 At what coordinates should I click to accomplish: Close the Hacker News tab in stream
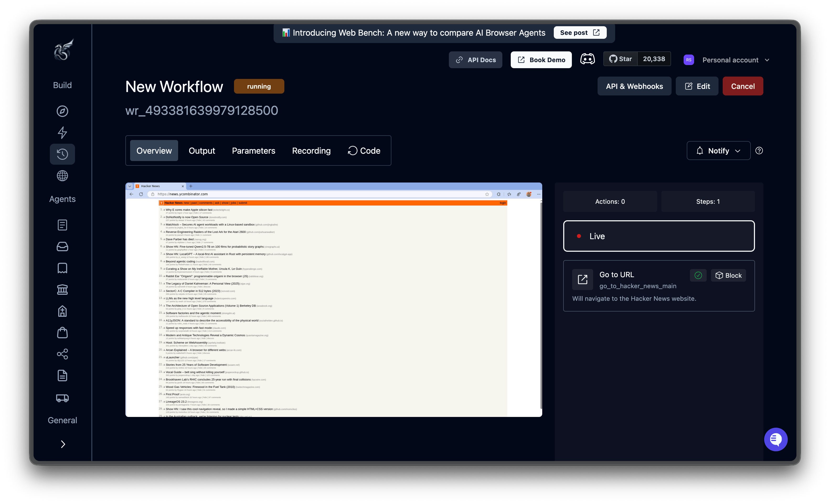tap(183, 186)
